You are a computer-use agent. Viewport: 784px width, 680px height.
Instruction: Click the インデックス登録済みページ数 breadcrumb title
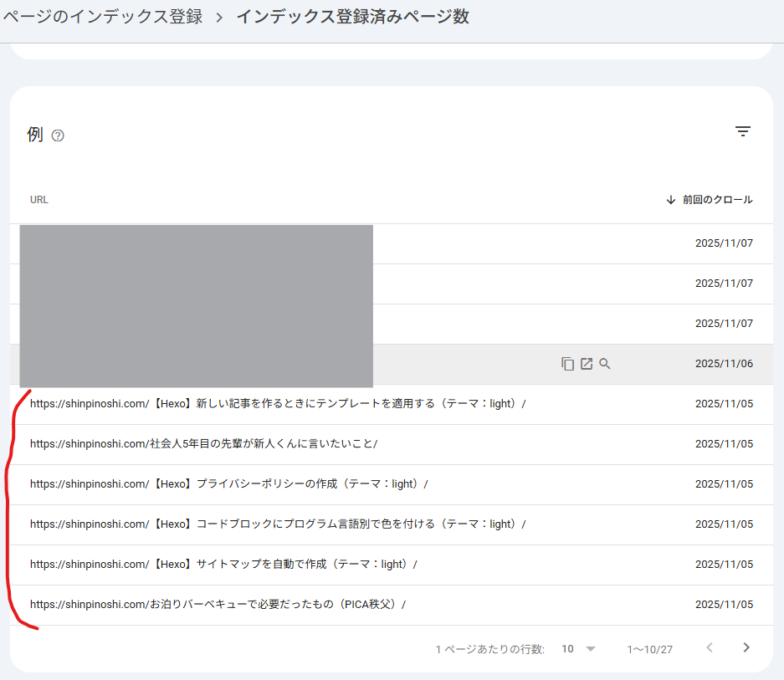[354, 17]
